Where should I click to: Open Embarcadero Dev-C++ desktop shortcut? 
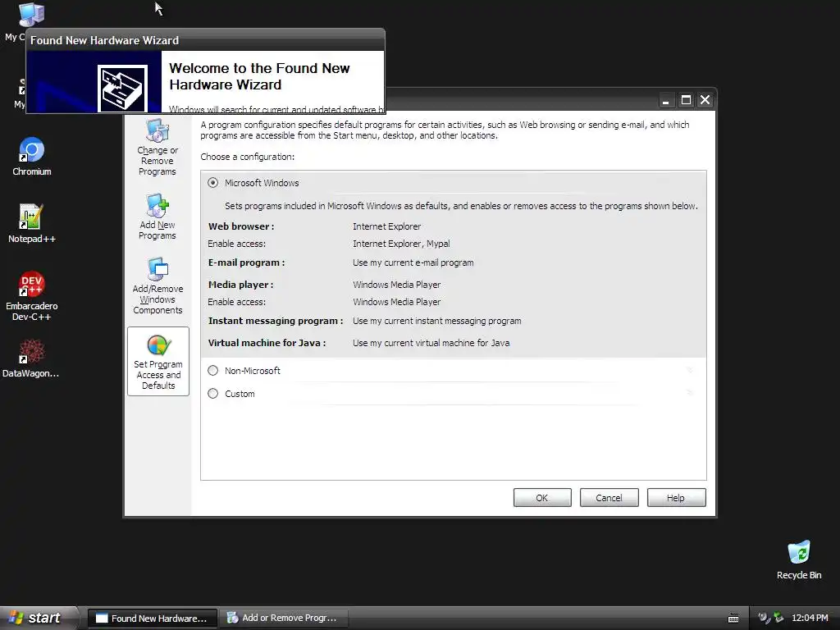tap(32, 295)
